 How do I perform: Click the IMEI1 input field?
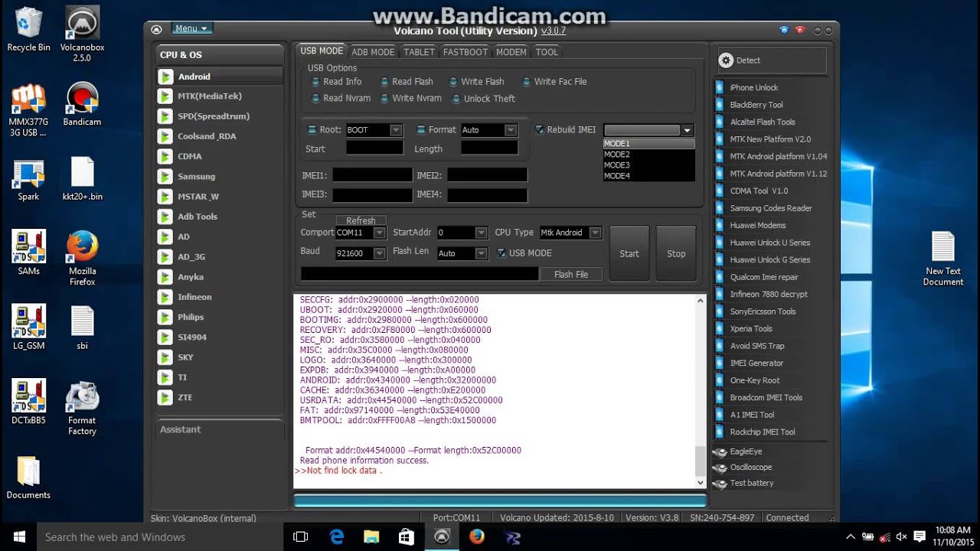pyautogui.click(x=372, y=176)
